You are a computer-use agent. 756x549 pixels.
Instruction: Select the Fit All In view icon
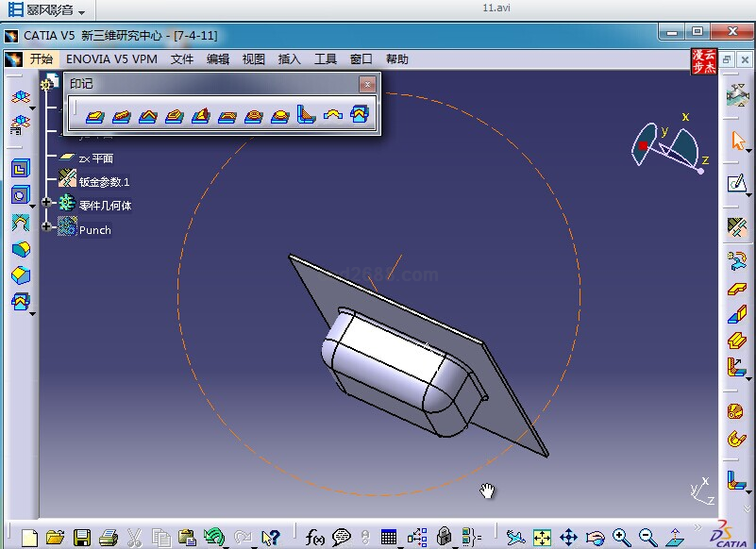click(x=542, y=538)
